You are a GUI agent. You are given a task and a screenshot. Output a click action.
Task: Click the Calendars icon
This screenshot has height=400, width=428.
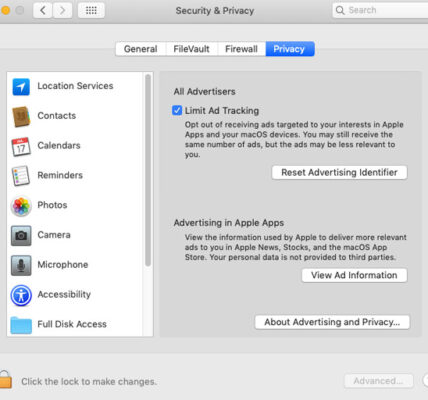(x=21, y=146)
